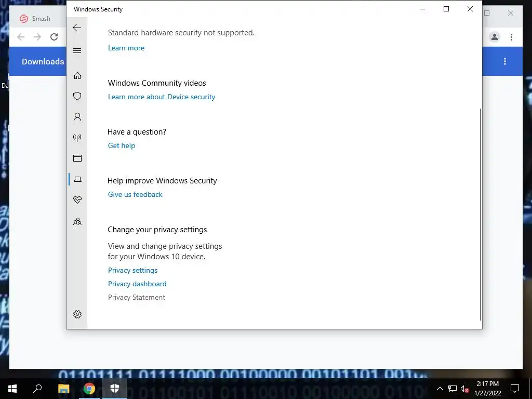Open network status tray icon

453,389
